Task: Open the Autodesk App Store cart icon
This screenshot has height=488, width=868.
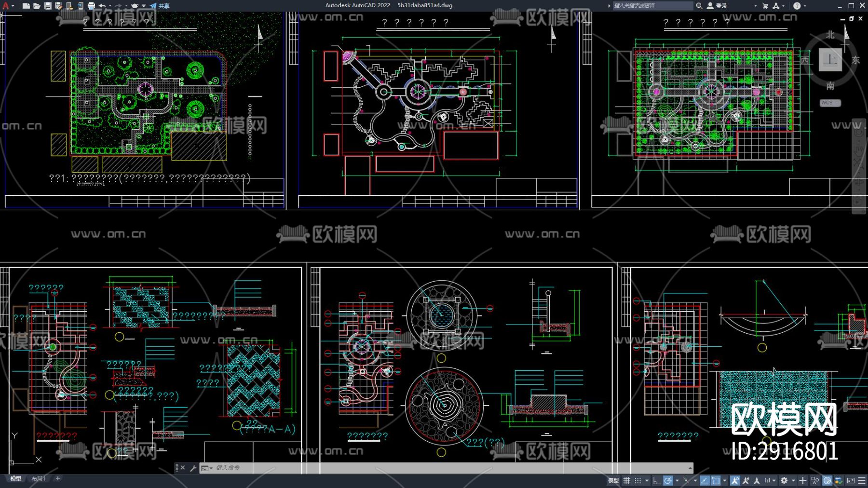Action: point(765,6)
